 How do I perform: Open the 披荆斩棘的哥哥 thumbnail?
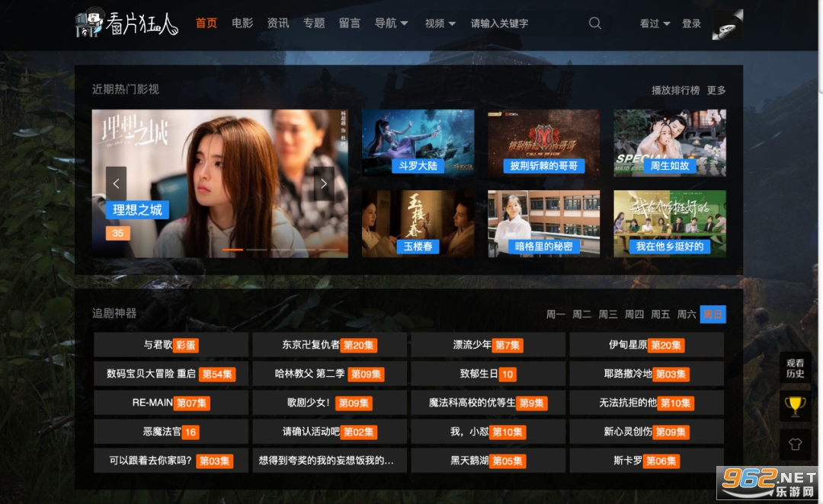[x=544, y=142]
